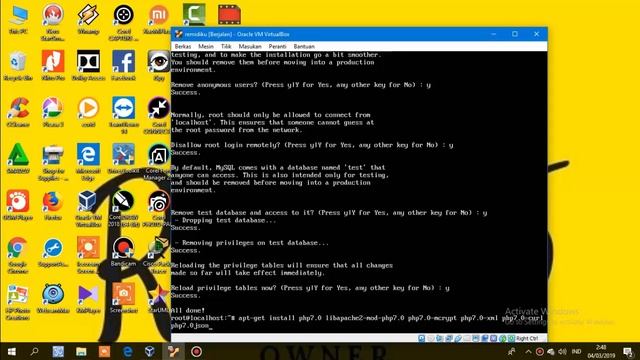Open the Masukan menu
The image size is (640, 360).
(x=250, y=47)
